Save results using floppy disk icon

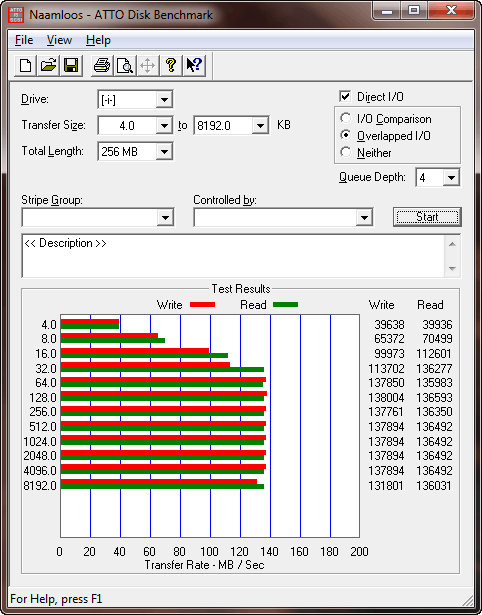tap(71, 65)
